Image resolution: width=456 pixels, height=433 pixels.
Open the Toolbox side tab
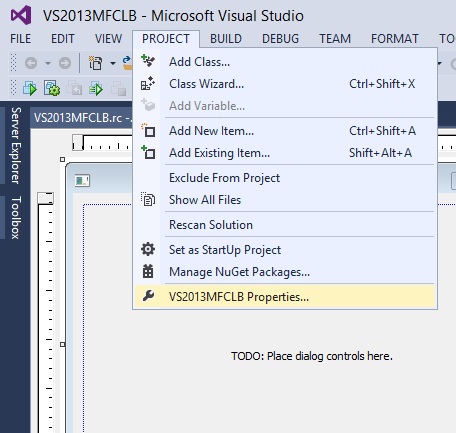click(16, 217)
